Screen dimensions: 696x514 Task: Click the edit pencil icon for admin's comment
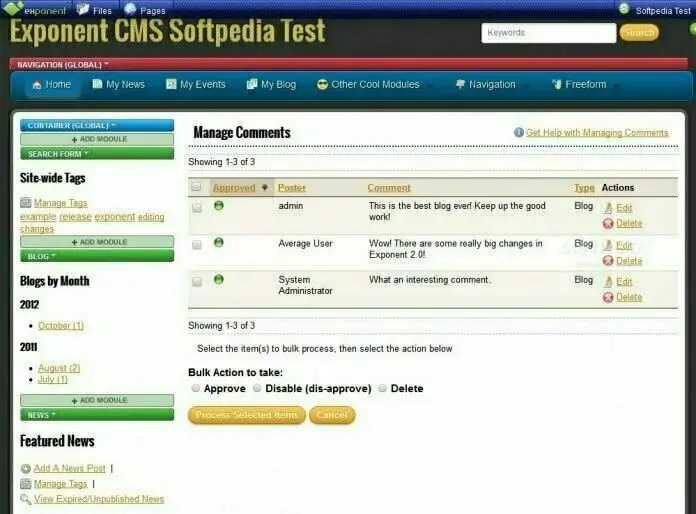pos(608,207)
